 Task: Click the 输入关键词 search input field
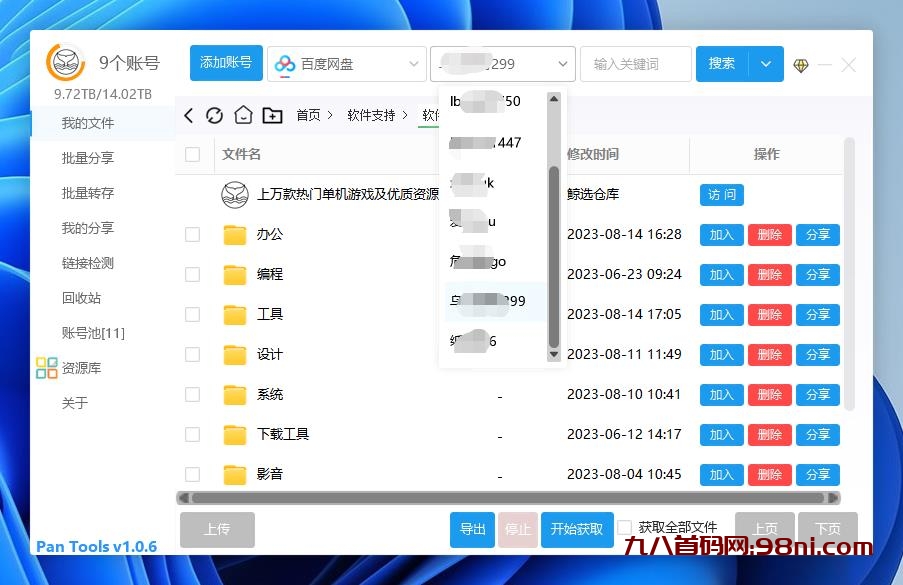coord(635,63)
